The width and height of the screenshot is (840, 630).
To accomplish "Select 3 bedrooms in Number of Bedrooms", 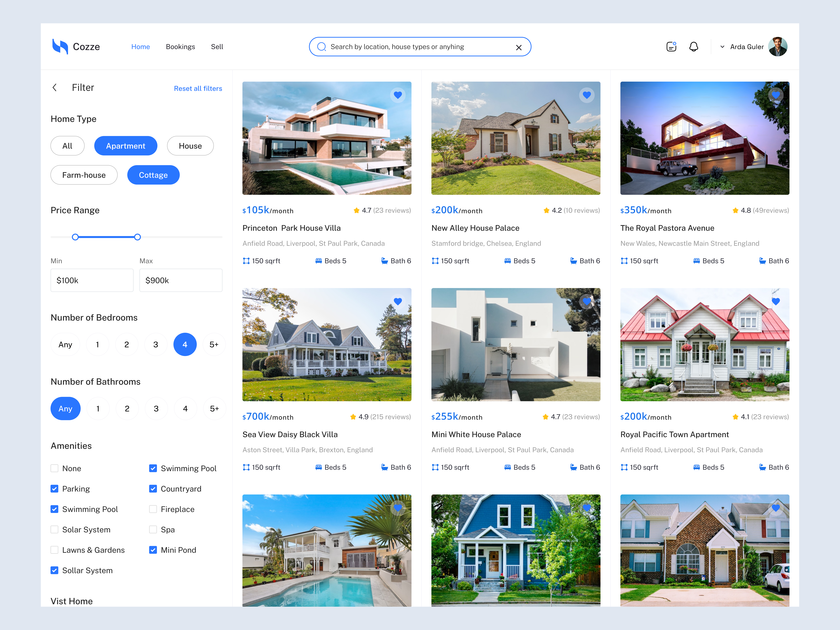I will [x=156, y=344].
